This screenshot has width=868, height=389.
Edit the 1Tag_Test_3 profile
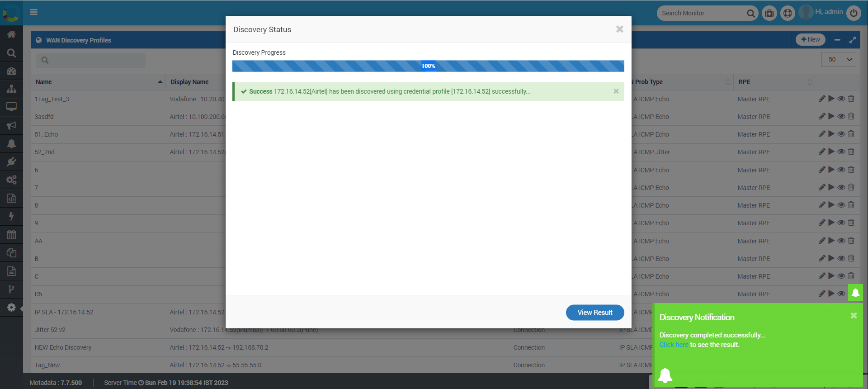(822, 99)
